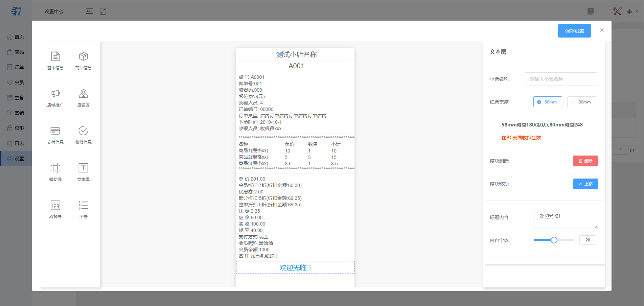Add the 取餐号 module
The image size is (644, 306).
[55, 209]
